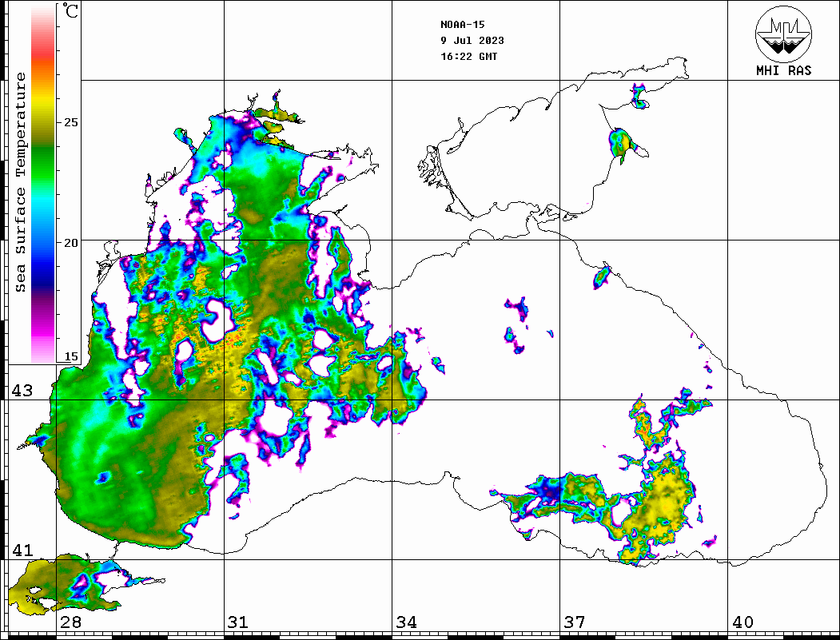Click the longitude label 28

[70, 622]
